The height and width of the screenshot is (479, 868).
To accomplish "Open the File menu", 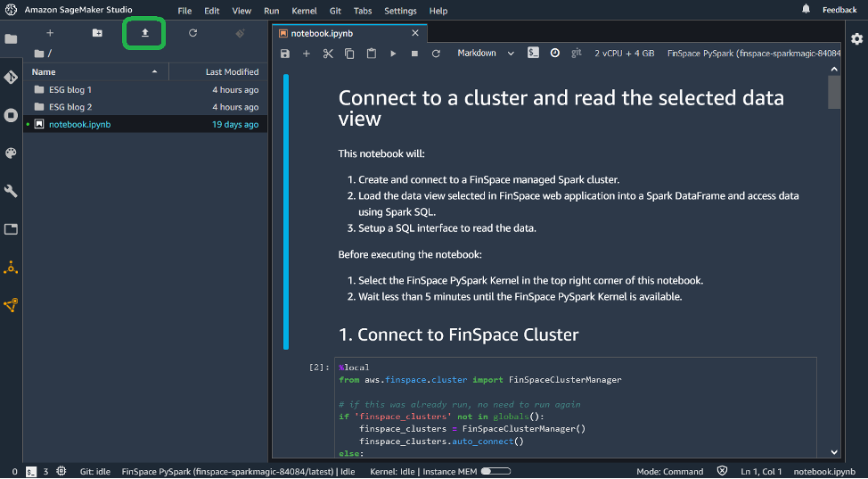I will (x=184, y=11).
